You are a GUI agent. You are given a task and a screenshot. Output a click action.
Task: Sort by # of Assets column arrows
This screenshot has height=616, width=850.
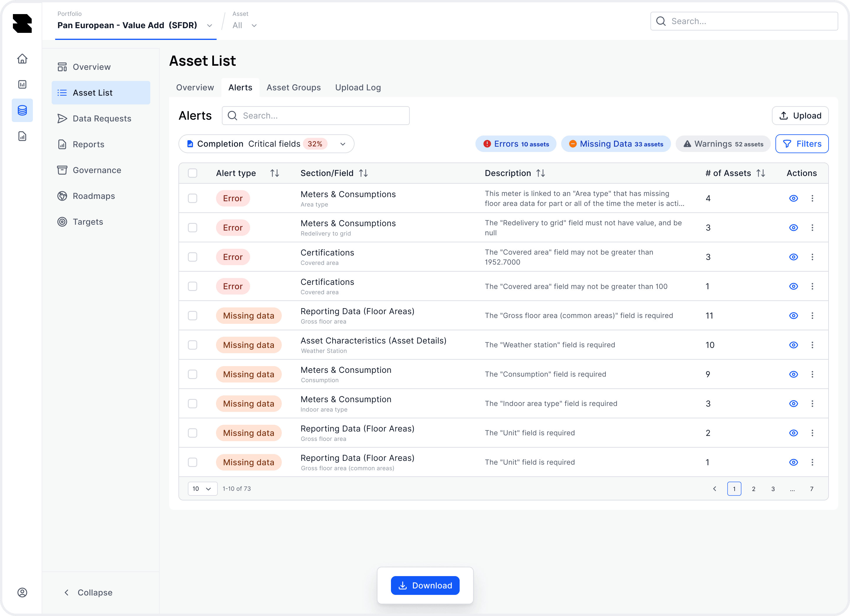pyautogui.click(x=761, y=173)
